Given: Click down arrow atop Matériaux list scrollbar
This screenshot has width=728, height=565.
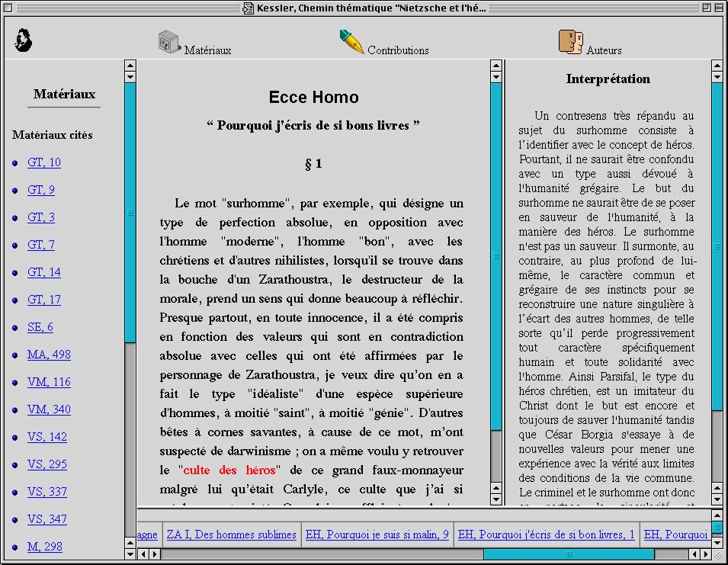Looking at the screenshot, I should [x=130, y=76].
